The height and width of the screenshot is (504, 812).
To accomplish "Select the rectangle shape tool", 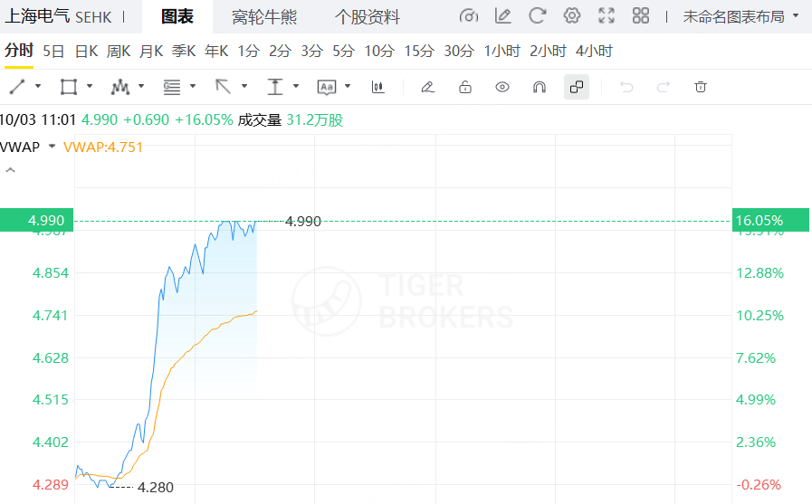I will point(69,87).
